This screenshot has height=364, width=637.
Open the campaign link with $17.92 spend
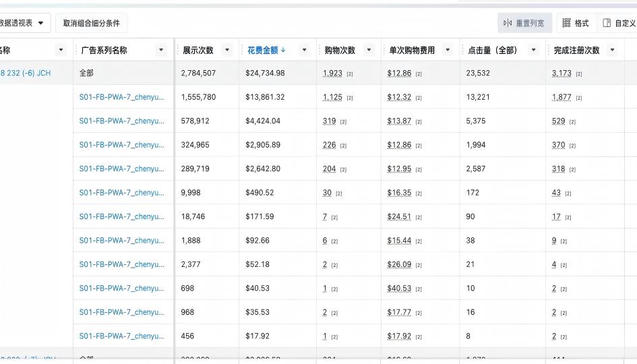pyautogui.click(x=121, y=336)
